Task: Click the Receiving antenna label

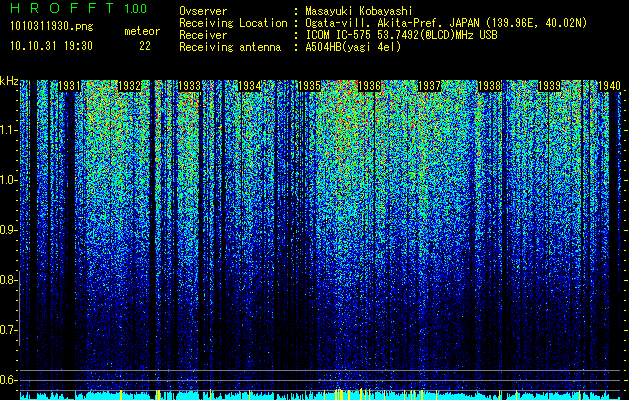Action: (230, 47)
